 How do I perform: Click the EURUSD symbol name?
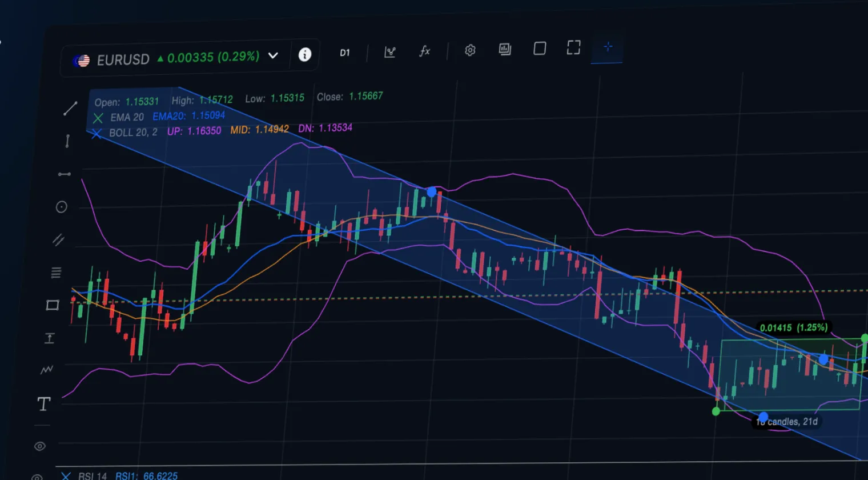tap(123, 59)
